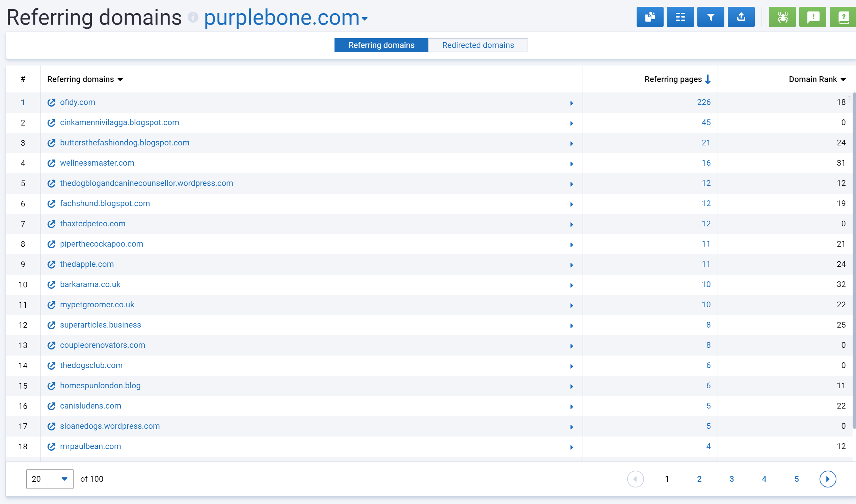This screenshot has width=856, height=504.
Task: Open Domain Rank column dropdown arrow
Action: [x=843, y=80]
